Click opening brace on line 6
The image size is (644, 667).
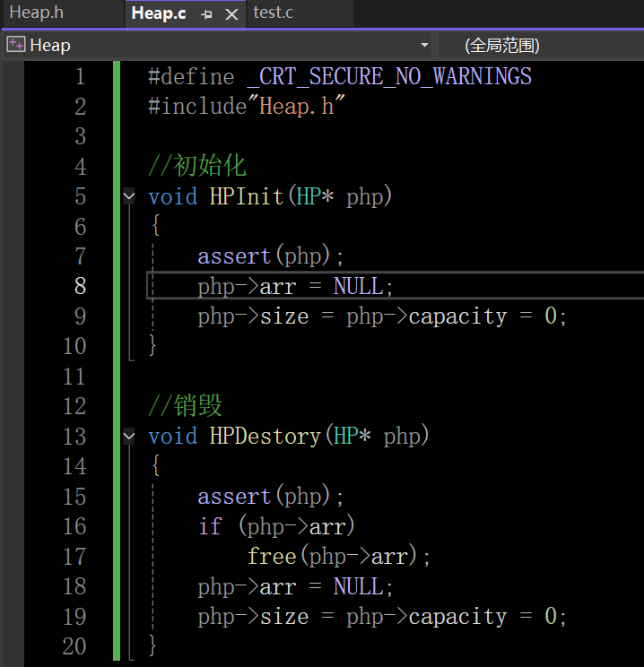[156, 225]
